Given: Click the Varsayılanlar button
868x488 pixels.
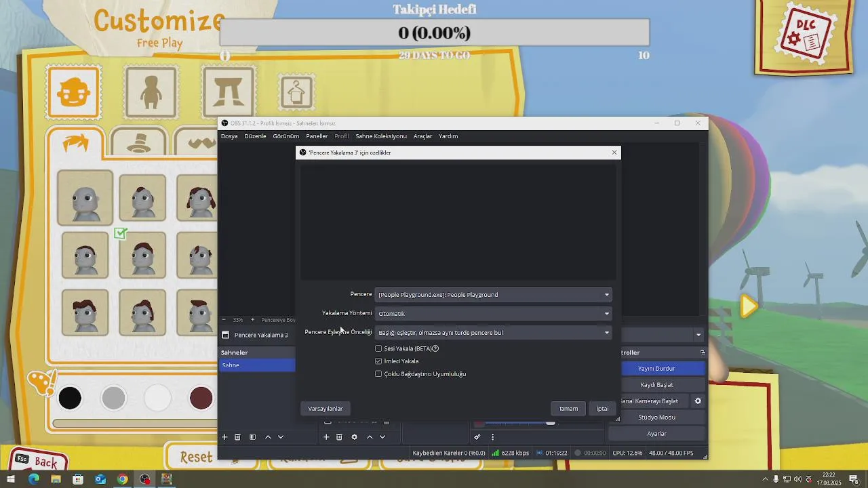Looking at the screenshot, I should click(325, 409).
